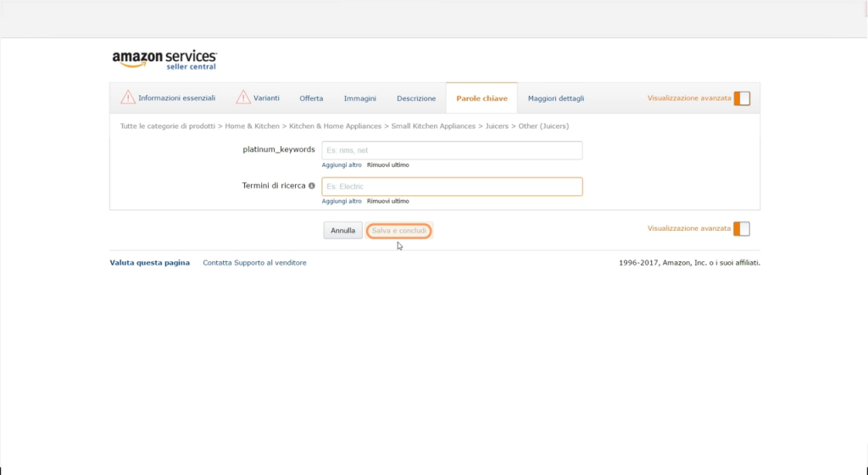The width and height of the screenshot is (868, 475).
Task: Click the Amazon Services Seller Central logo
Action: pyautogui.click(x=164, y=59)
